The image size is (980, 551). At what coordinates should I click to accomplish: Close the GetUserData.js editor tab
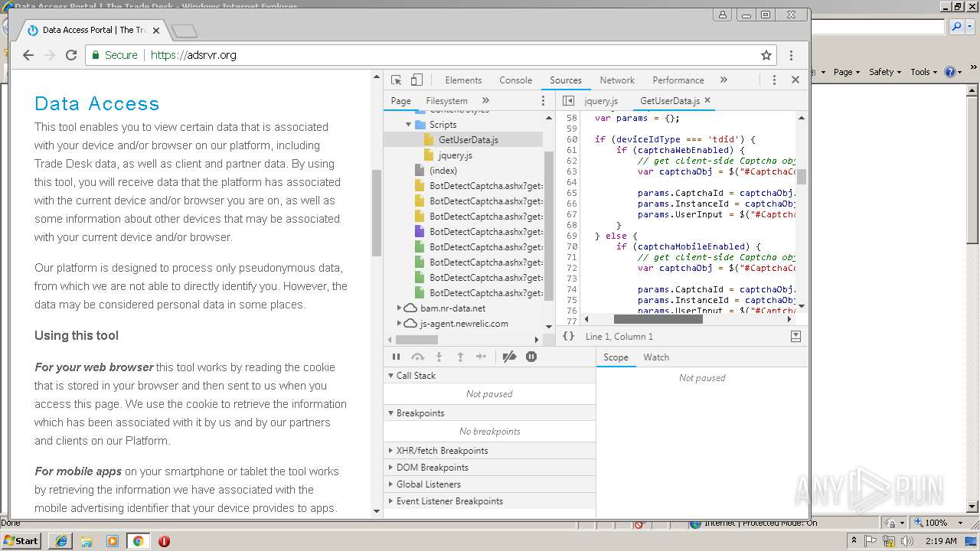[707, 100]
